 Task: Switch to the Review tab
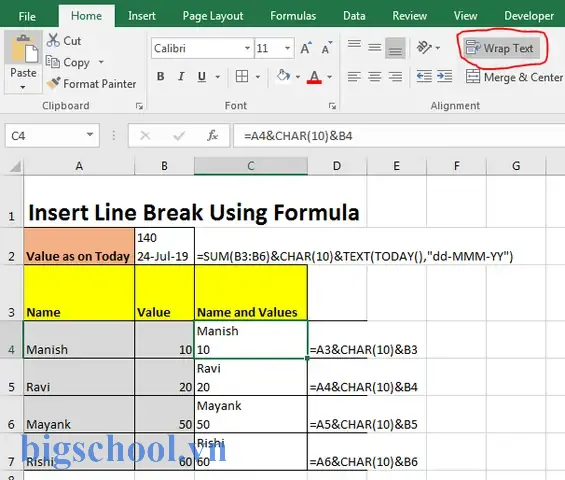point(409,16)
